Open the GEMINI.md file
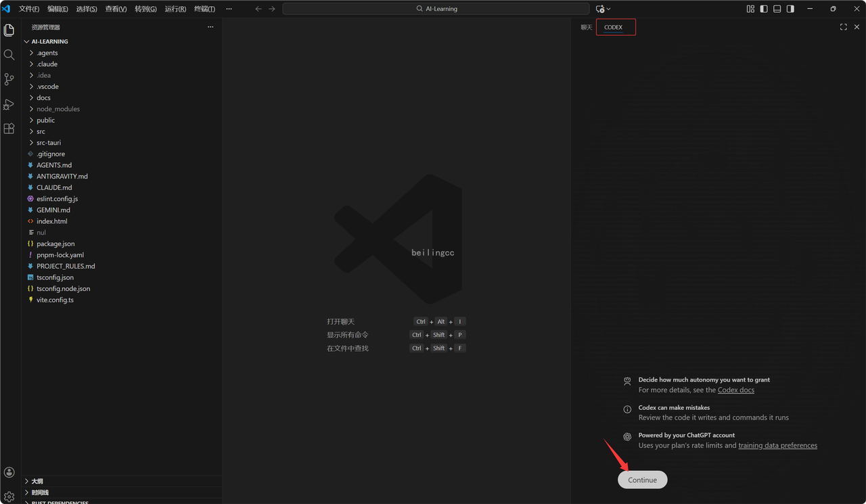 [x=53, y=210]
